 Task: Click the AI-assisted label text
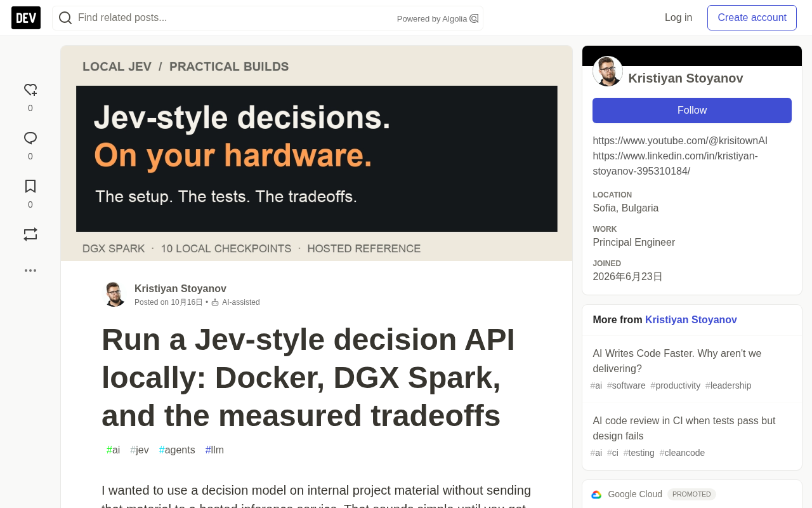pos(241,302)
